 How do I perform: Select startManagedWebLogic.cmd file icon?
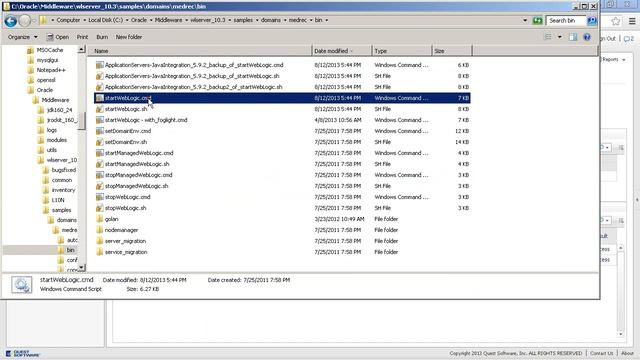100,153
